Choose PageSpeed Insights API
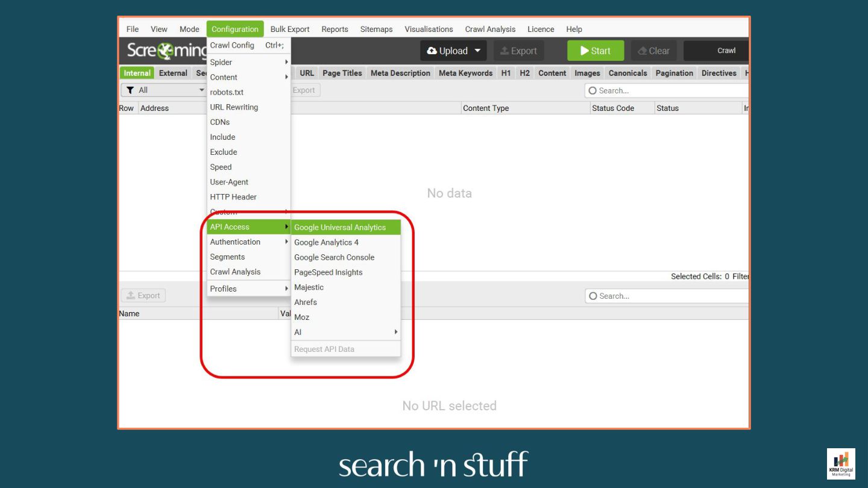This screenshot has width=868, height=488. point(346,272)
